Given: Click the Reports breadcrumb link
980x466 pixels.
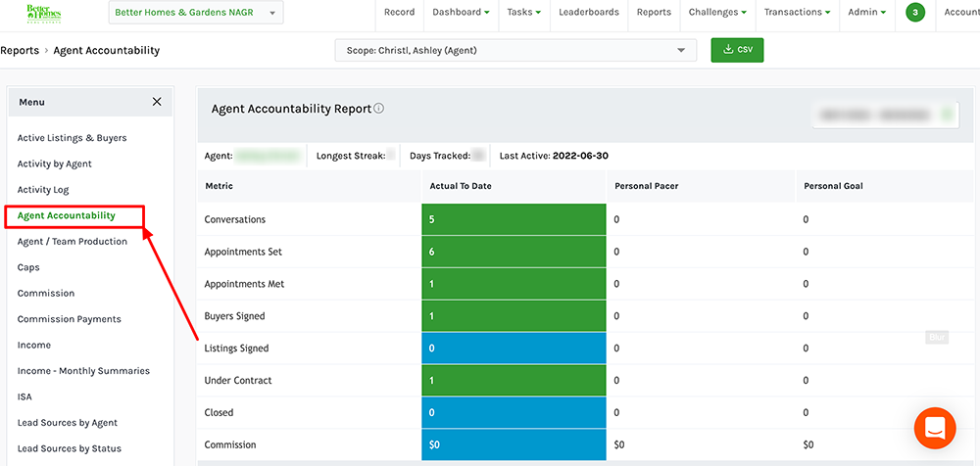Looking at the screenshot, I should (20, 51).
